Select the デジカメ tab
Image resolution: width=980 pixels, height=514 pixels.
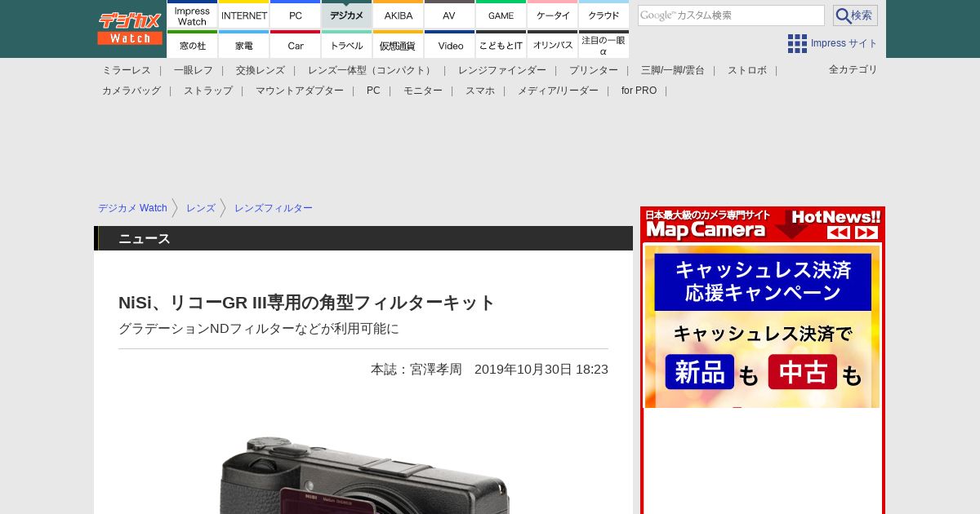[x=347, y=15]
